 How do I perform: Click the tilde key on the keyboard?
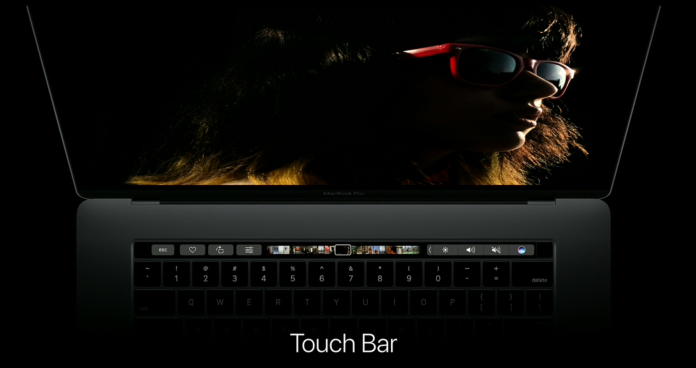coord(147,274)
